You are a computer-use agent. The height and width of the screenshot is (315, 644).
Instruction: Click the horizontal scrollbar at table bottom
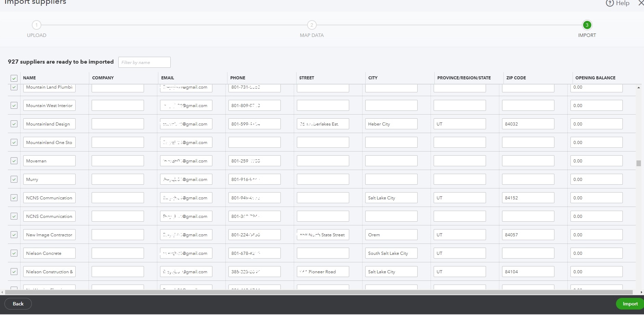click(x=319, y=292)
